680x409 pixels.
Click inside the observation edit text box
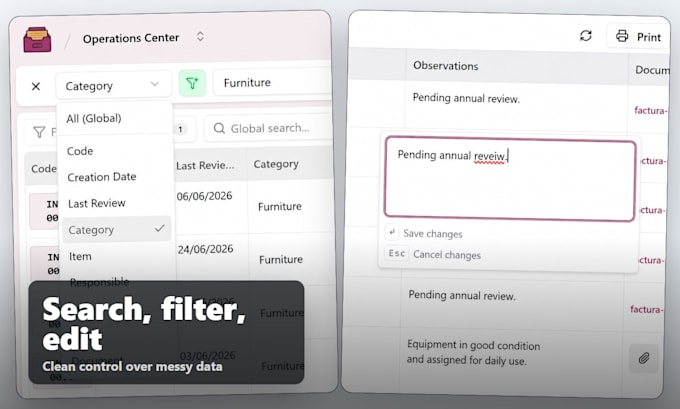pos(510,179)
